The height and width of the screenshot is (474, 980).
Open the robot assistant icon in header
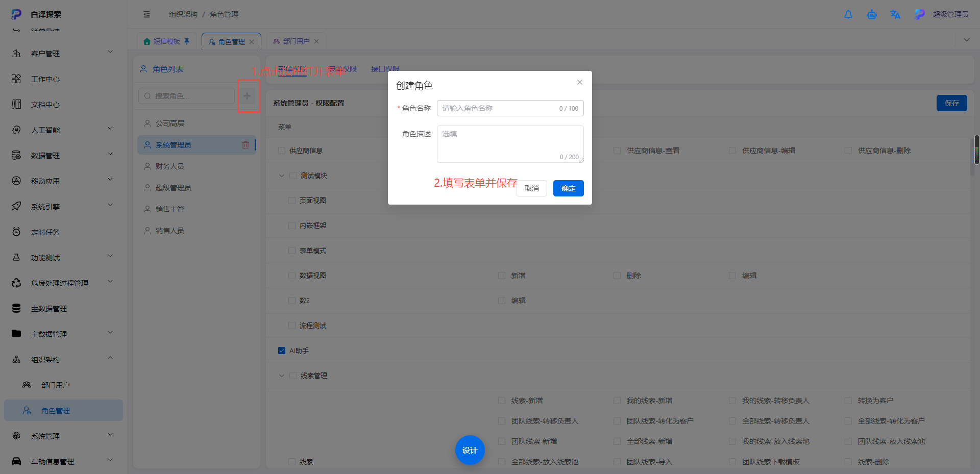tap(871, 14)
